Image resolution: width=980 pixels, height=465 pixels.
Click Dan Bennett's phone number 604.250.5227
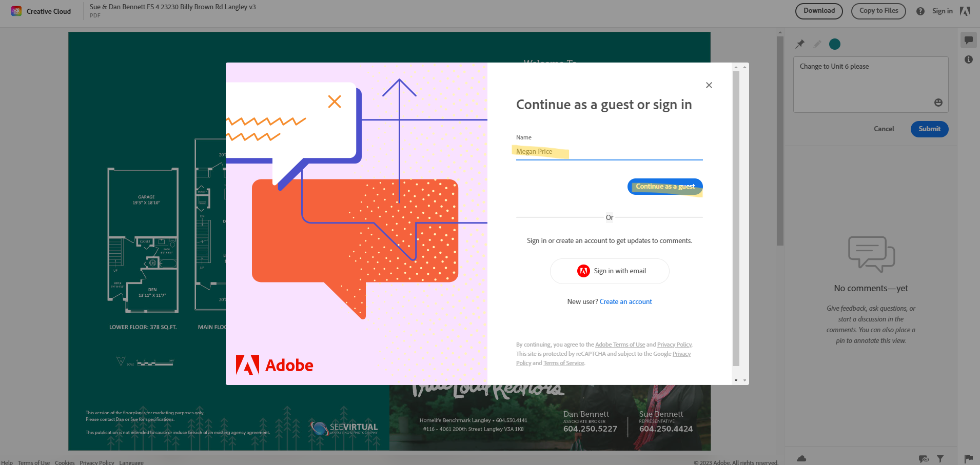(590, 429)
